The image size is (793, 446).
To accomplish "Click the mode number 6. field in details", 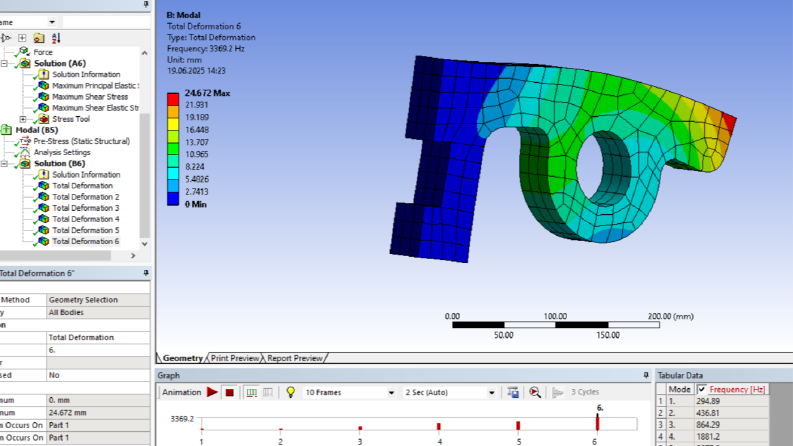I will pyautogui.click(x=98, y=350).
